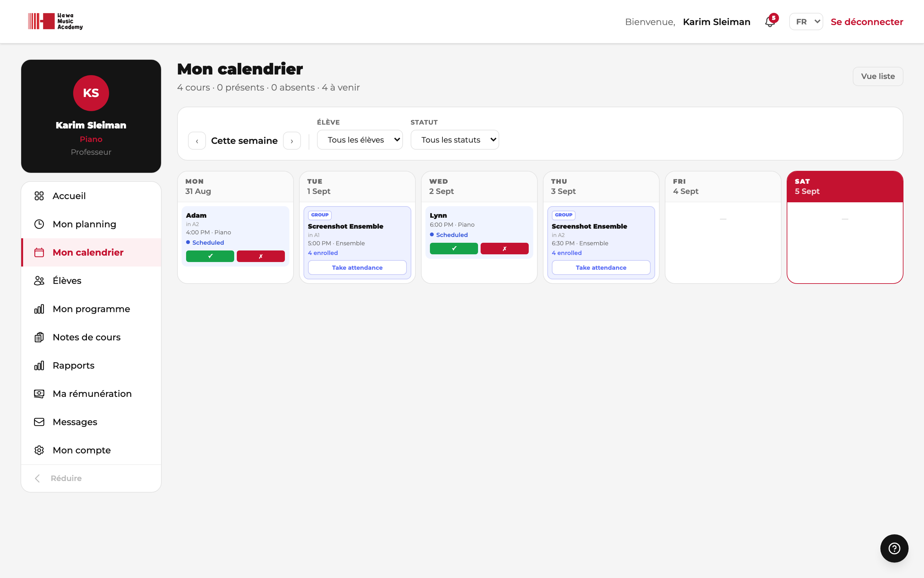This screenshot has width=924, height=578.
Task: Open Mon planning in the sidebar
Action: coord(91,224)
